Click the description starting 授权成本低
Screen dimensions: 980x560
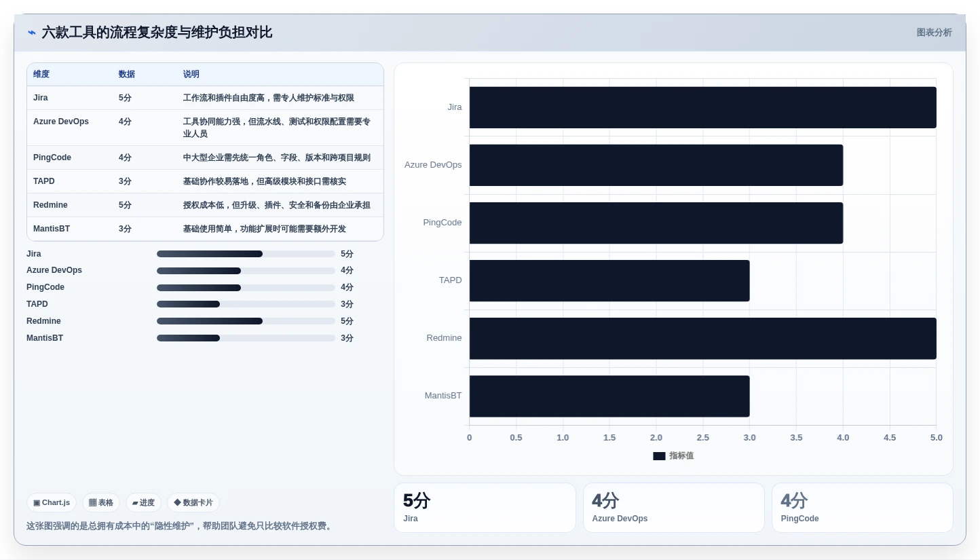point(277,205)
